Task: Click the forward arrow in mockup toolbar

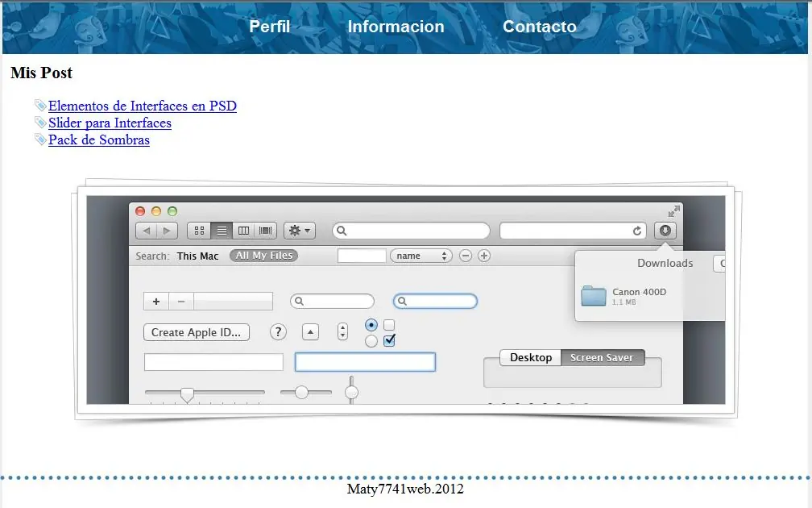Action: [167, 231]
